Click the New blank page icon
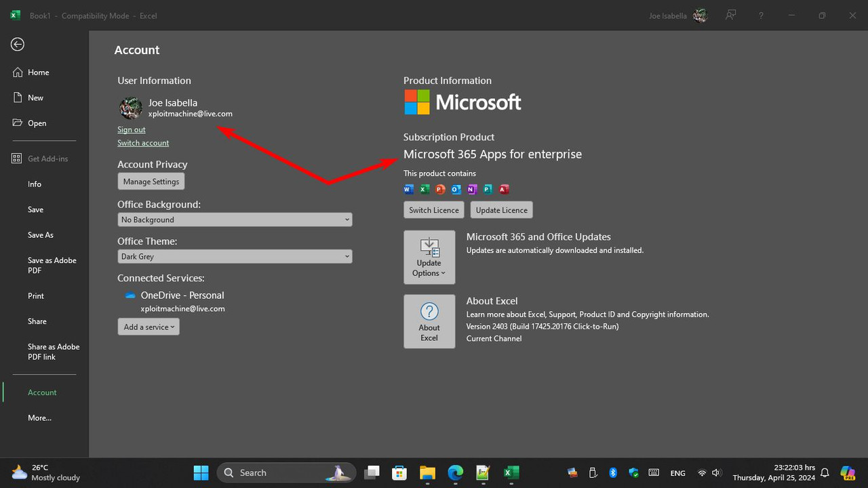This screenshot has width=868, height=488. click(18, 98)
